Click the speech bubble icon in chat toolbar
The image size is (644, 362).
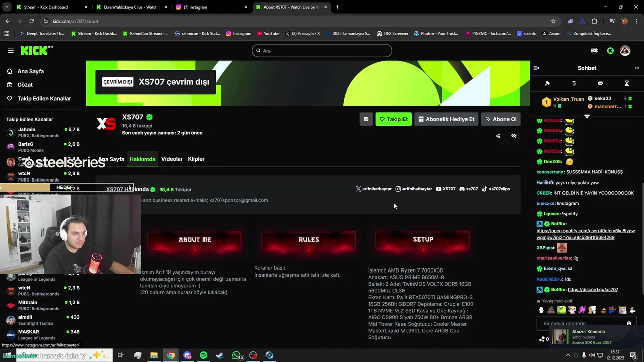600,83
